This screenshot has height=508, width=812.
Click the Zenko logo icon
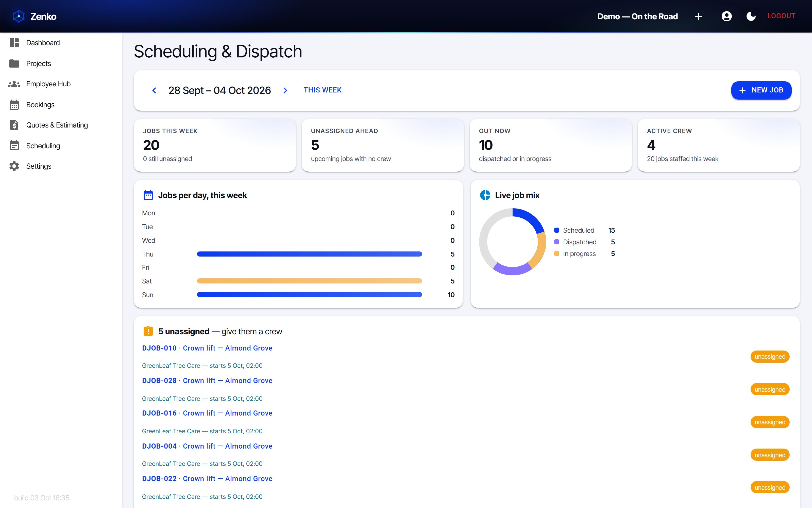coord(19,16)
